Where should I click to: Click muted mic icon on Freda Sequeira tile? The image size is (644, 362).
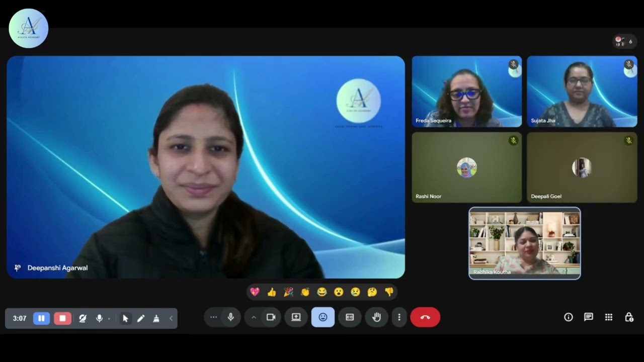(x=513, y=64)
